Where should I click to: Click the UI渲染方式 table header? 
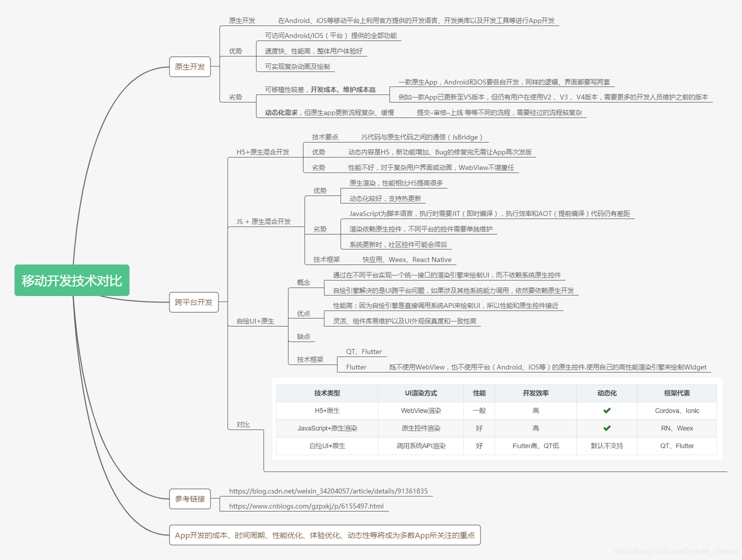pos(421,393)
